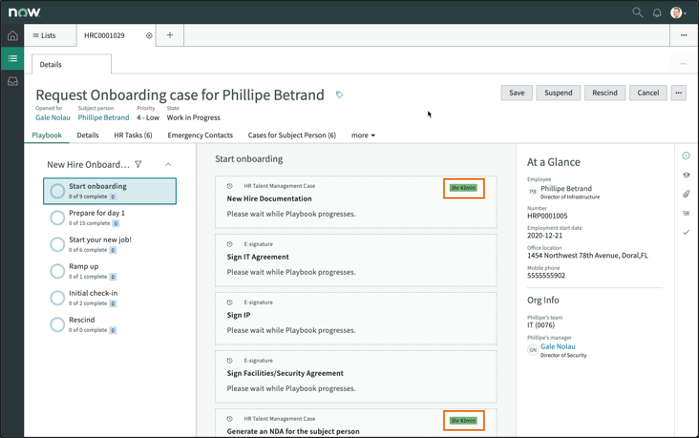The image size is (699, 438).
Task: Click Start onboarding count badge
Action: (113, 196)
